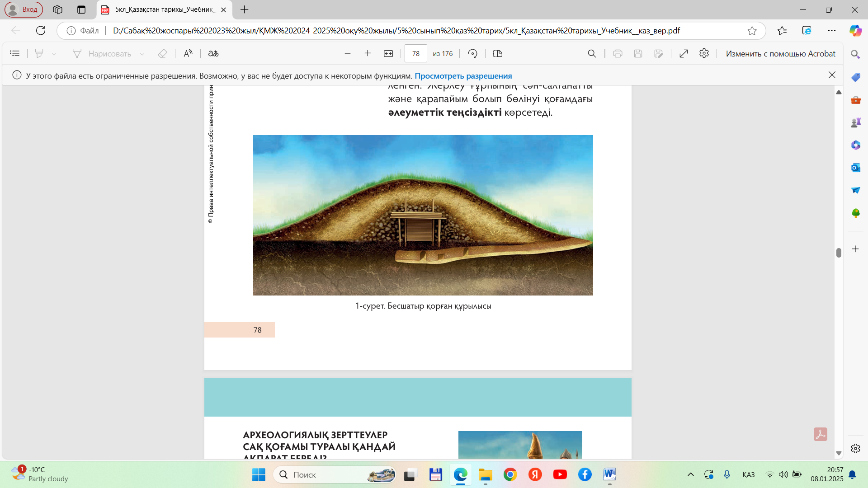The image size is (868, 488).
Task: Open sidebar search
Action: coord(855,54)
